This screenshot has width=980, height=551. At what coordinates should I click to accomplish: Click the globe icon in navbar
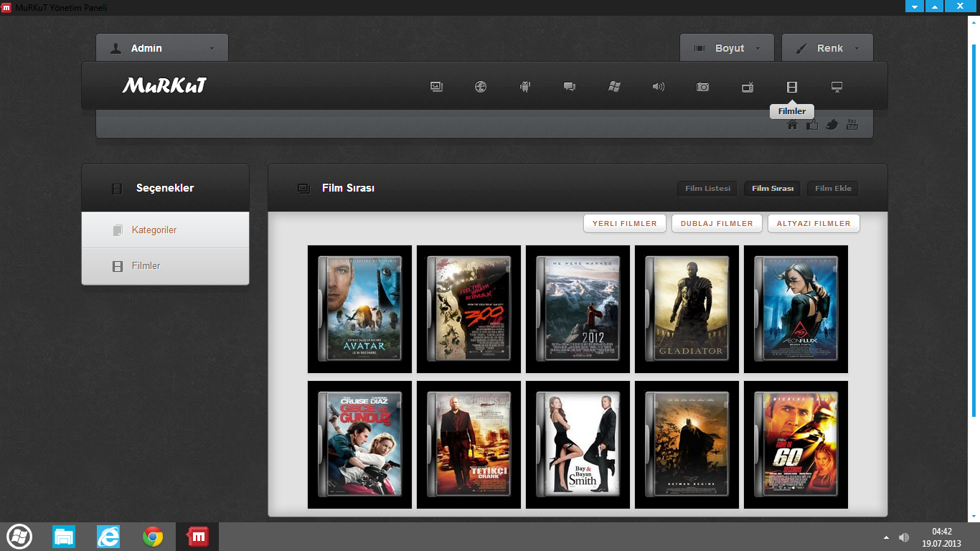coord(481,87)
